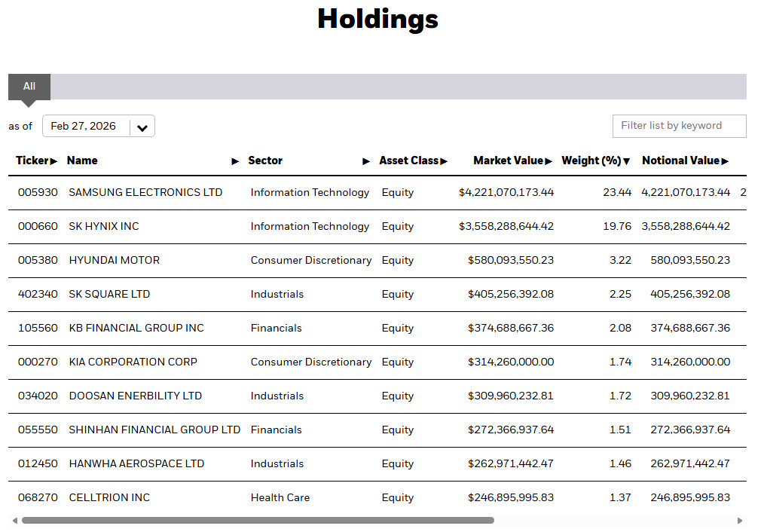The width and height of the screenshot is (764, 532).
Task: Click ticker 005380 for Hyundai Motor
Action: coord(38,260)
